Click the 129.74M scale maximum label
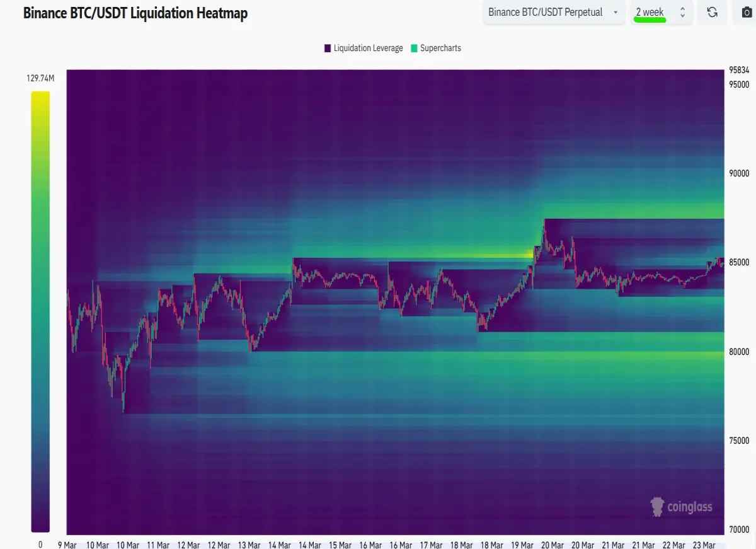The image size is (756, 549). tap(40, 79)
